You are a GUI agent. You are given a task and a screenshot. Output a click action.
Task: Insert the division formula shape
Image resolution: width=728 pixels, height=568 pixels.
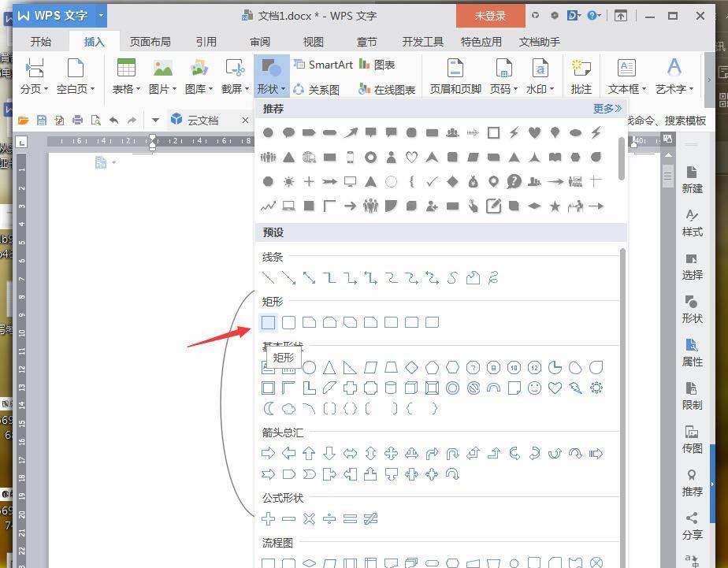click(x=329, y=518)
